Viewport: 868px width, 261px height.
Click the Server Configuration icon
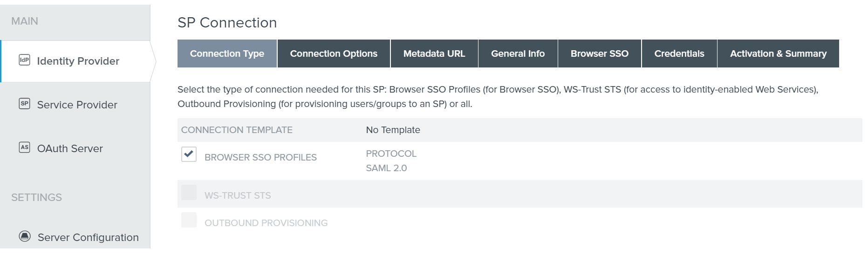point(25,236)
